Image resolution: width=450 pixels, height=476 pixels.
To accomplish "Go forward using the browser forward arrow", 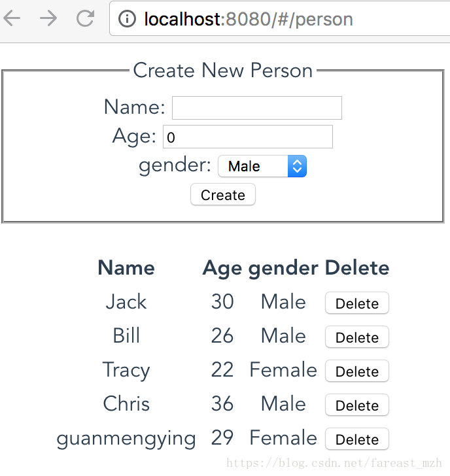I will click(48, 19).
